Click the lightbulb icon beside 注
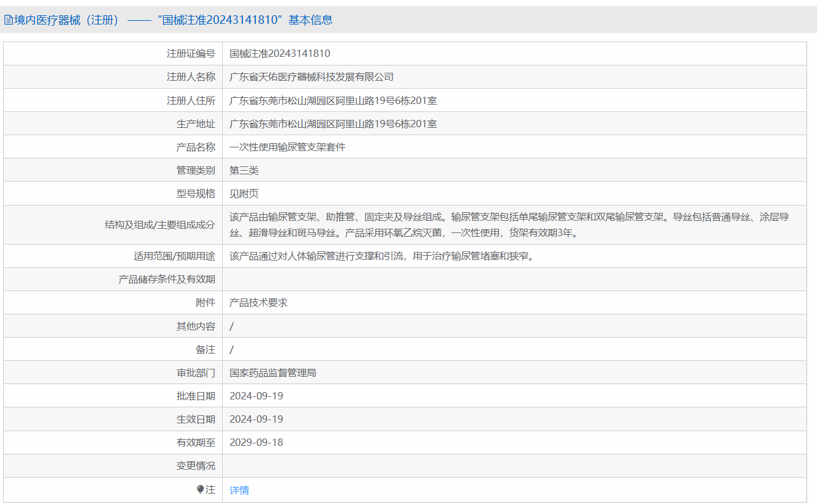Viewport: 817px width, 504px height. [200, 489]
